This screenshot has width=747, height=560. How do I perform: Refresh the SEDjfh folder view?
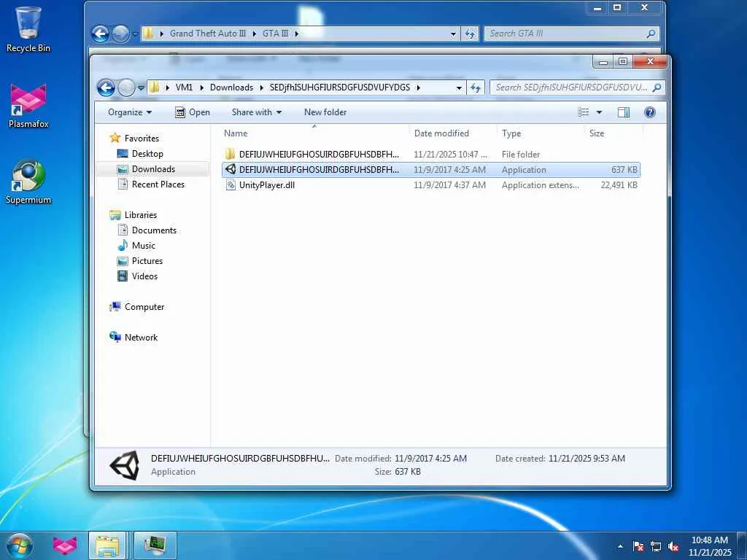(475, 87)
